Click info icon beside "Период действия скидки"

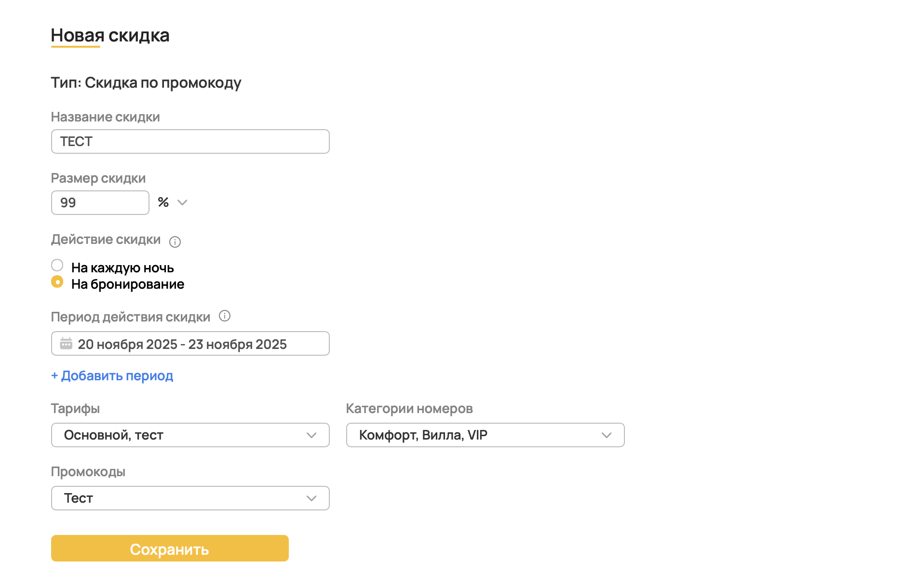click(x=225, y=316)
